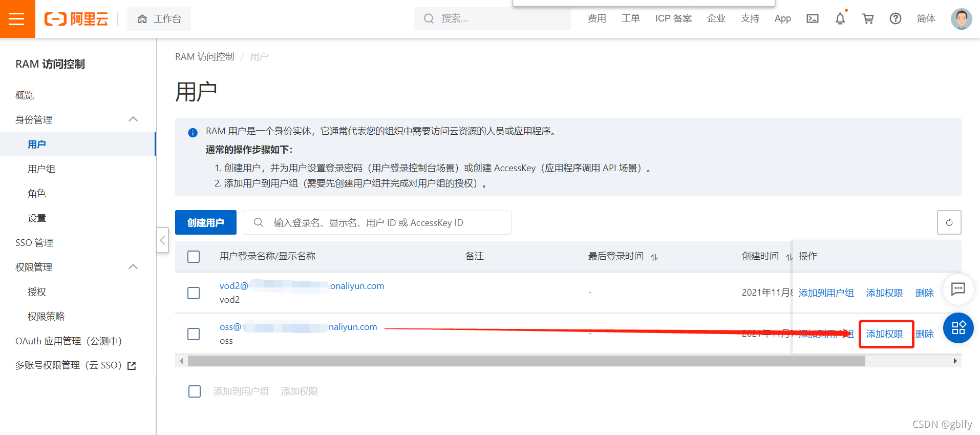The height and width of the screenshot is (435, 980).
Task: Open 概览 in the sidebar
Action: [25, 95]
